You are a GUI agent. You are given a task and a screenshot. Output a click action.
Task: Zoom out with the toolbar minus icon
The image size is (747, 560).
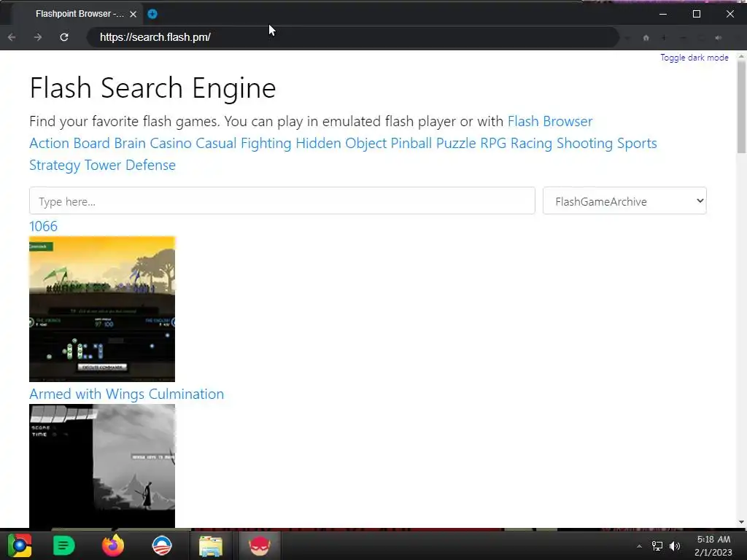[683, 38]
